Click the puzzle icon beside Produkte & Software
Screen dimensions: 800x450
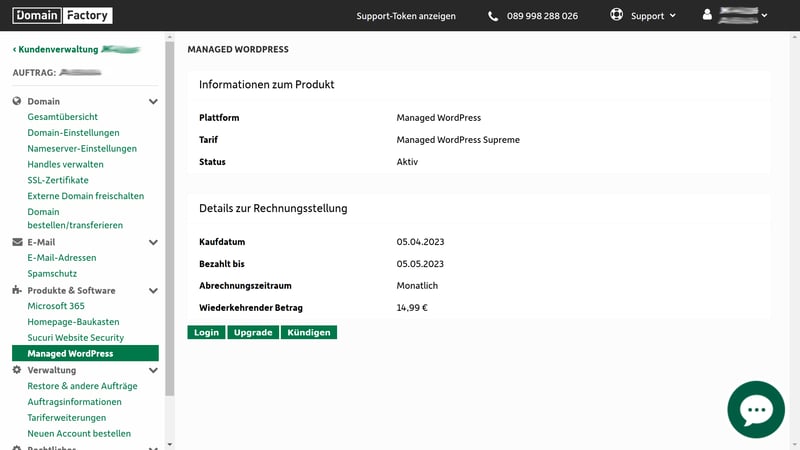click(x=17, y=290)
